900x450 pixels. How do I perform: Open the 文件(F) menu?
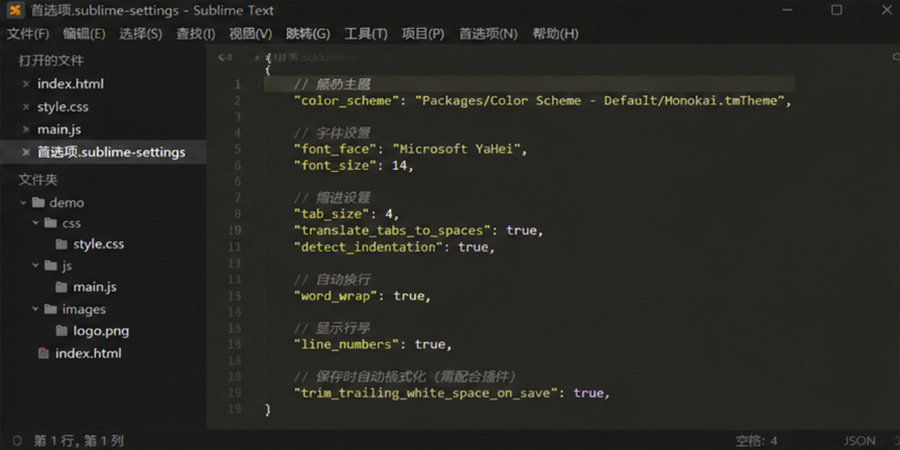(x=28, y=34)
